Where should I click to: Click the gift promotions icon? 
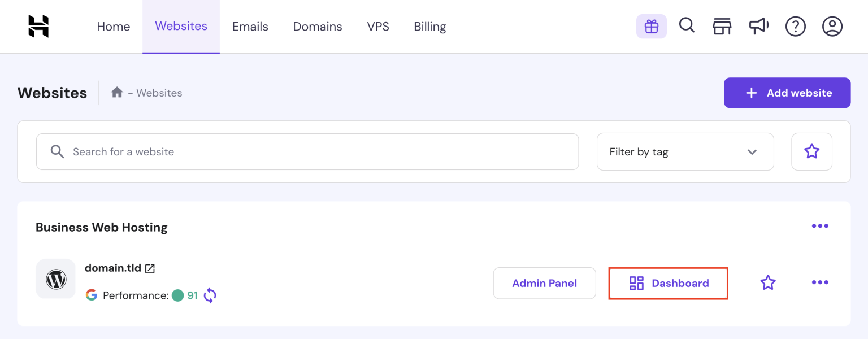click(x=651, y=26)
